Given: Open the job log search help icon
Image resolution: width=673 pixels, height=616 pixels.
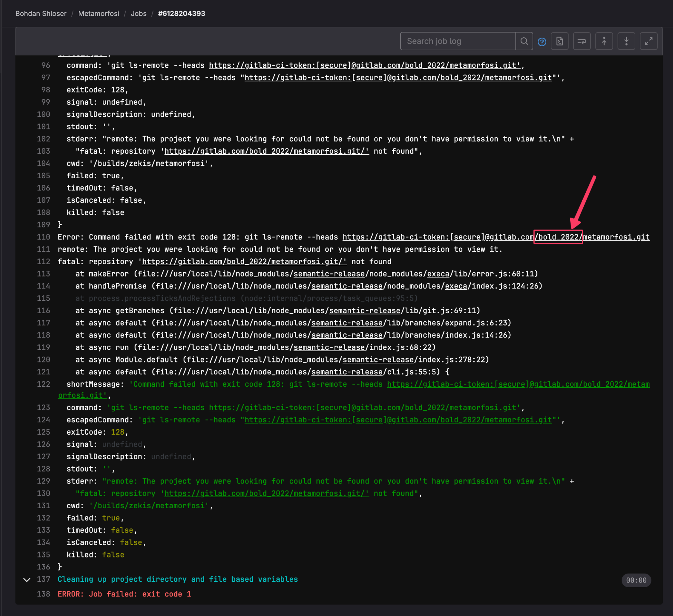Looking at the screenshot, I should (x=542, y=42).
